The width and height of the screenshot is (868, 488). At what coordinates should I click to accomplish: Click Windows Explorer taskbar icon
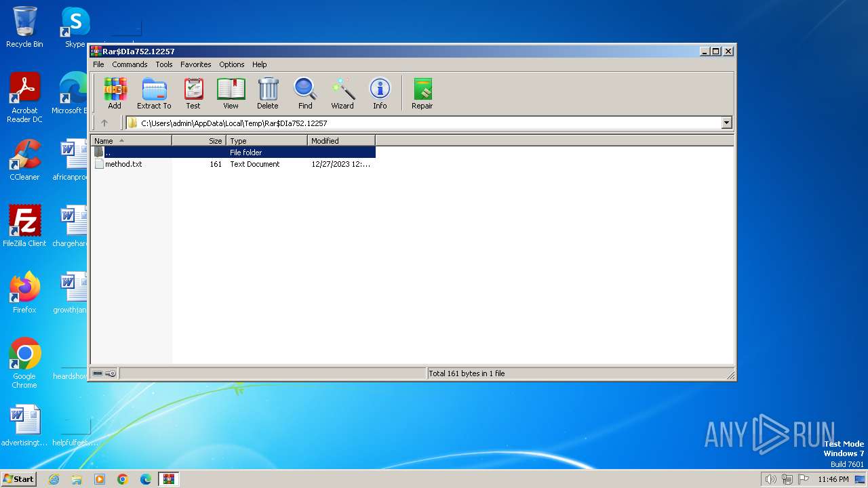coord(77,479)
